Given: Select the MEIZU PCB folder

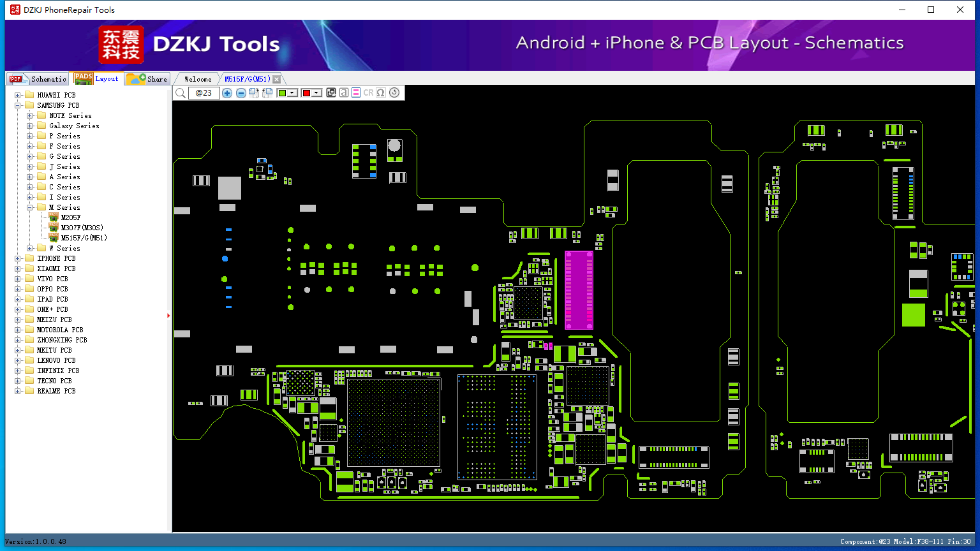Looking at the screenshot, I should [54, 320].
